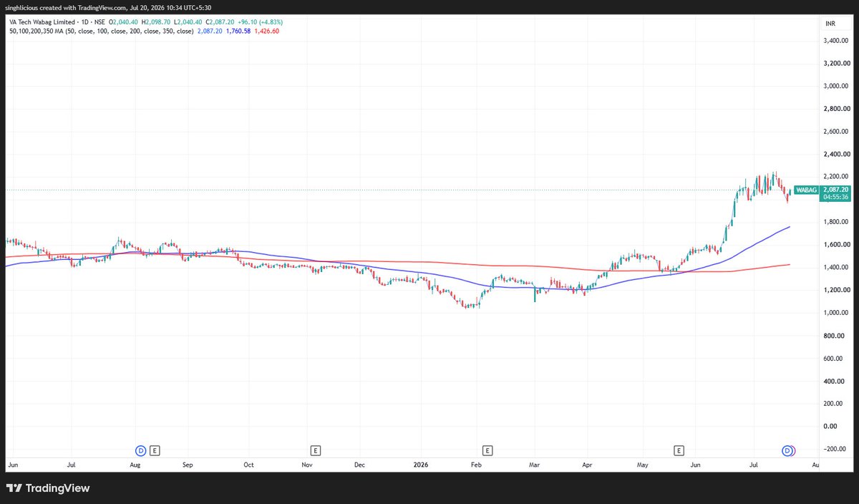The height and width of the screenshot is (504, 859).
Task: Open the earnings E marker near February
Action: 487,450
